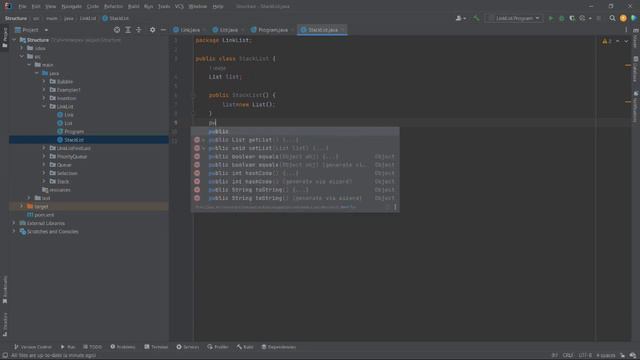640x360 pixels.
Task: Select StackList file in project tree
Action: pos(73,140)
